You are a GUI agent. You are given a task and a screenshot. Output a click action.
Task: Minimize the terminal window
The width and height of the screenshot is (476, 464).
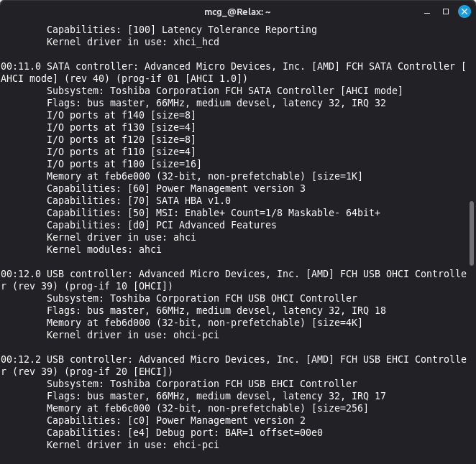pos(427,12)
